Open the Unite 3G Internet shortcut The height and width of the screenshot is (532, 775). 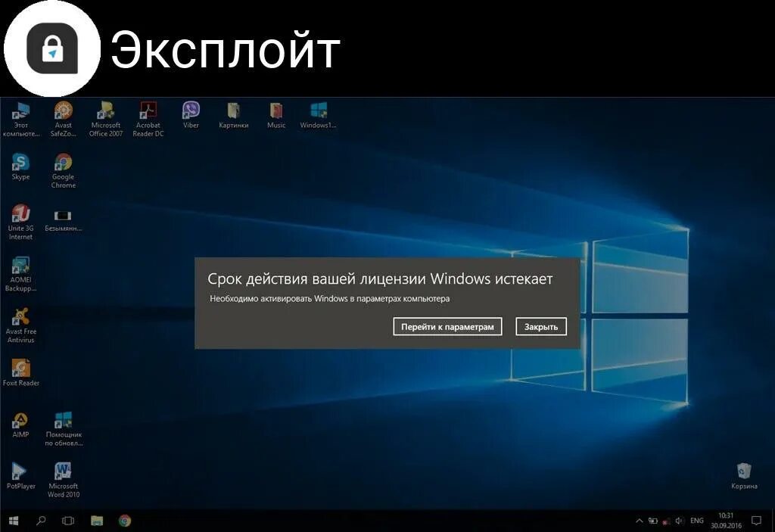(20, 222)
